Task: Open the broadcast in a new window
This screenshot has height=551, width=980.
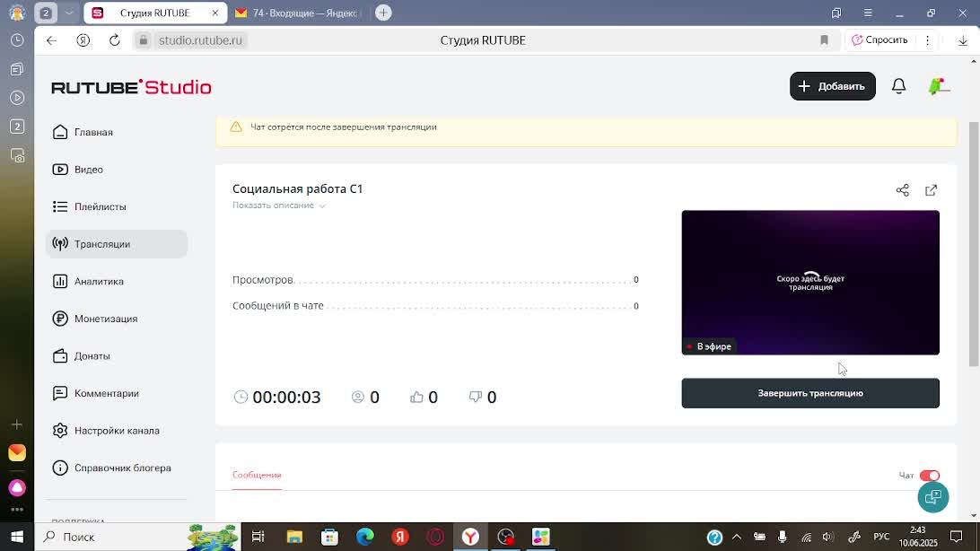Action: click(932, 190)
